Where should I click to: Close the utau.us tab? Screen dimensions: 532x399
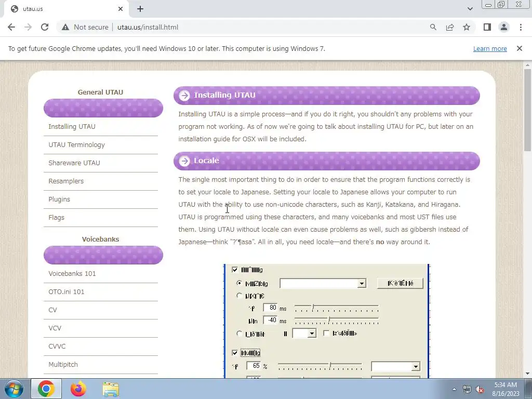click(121, 9)
